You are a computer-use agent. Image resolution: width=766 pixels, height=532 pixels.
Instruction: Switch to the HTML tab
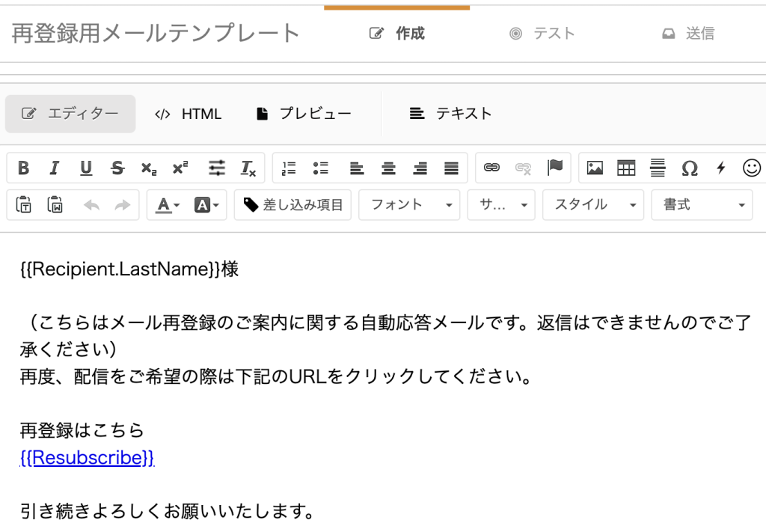click(x=189, y=114)
